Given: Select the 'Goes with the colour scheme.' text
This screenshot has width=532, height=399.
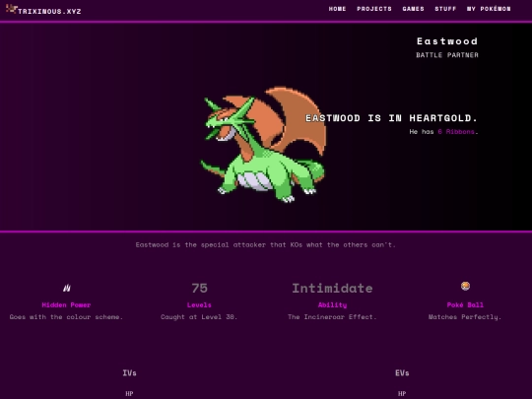Looking at the screenshot, I should click(67, 317).
